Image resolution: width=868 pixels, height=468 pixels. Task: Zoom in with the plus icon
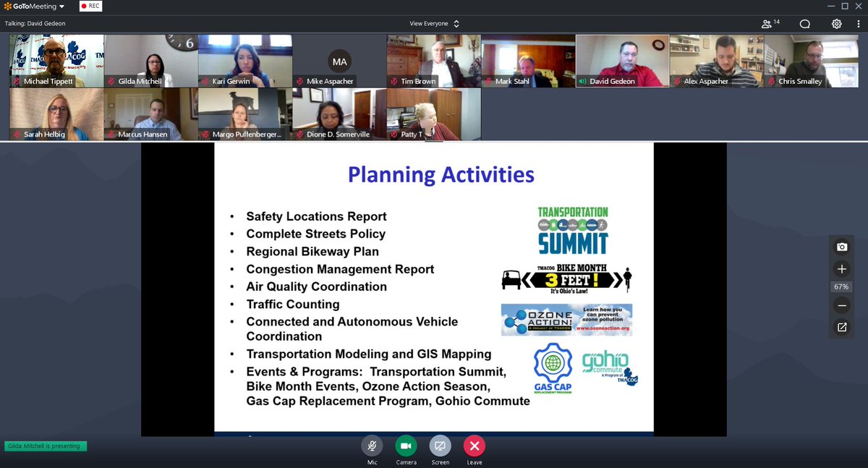[x=842, y=269]
